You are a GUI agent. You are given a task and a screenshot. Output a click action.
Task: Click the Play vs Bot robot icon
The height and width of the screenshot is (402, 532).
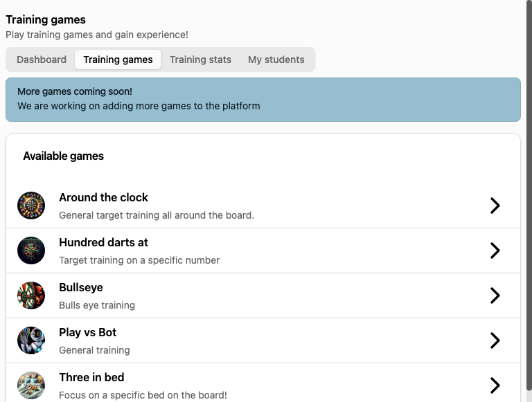(x=31, y=340)
